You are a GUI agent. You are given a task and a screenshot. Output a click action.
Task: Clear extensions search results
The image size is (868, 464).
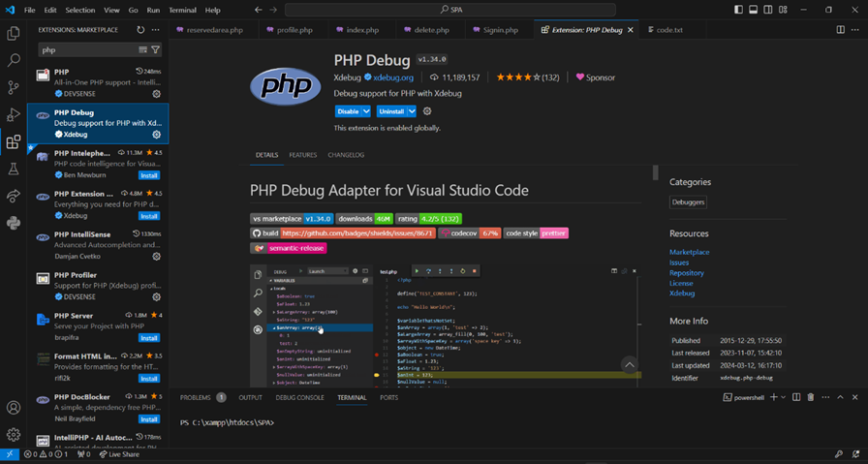142,49
